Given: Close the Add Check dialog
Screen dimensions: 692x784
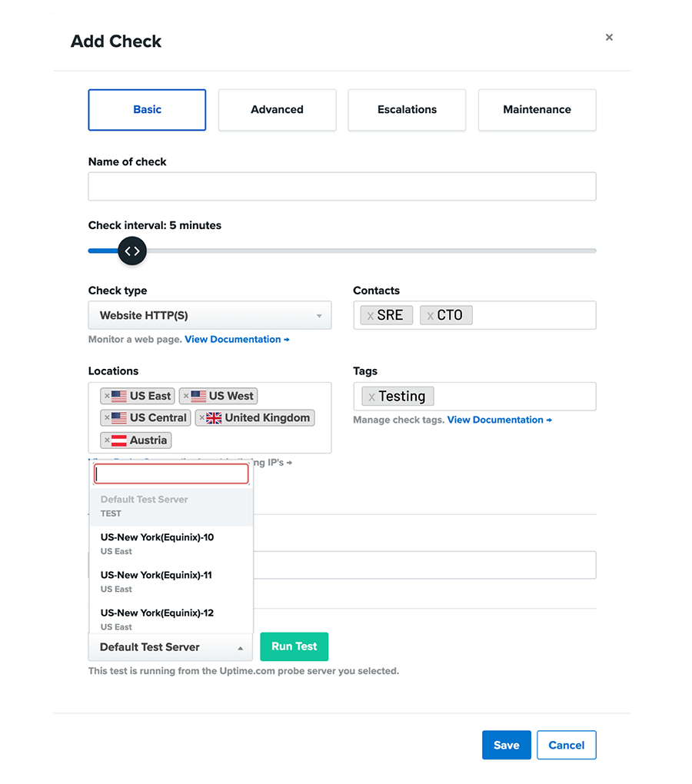Looking at the screenshot, I should 608,38.
